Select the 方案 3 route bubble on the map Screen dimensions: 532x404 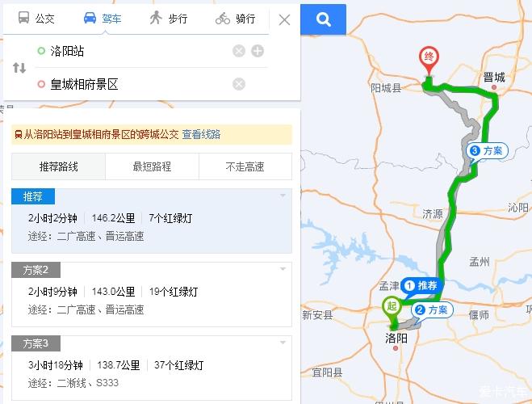point(488,151)
